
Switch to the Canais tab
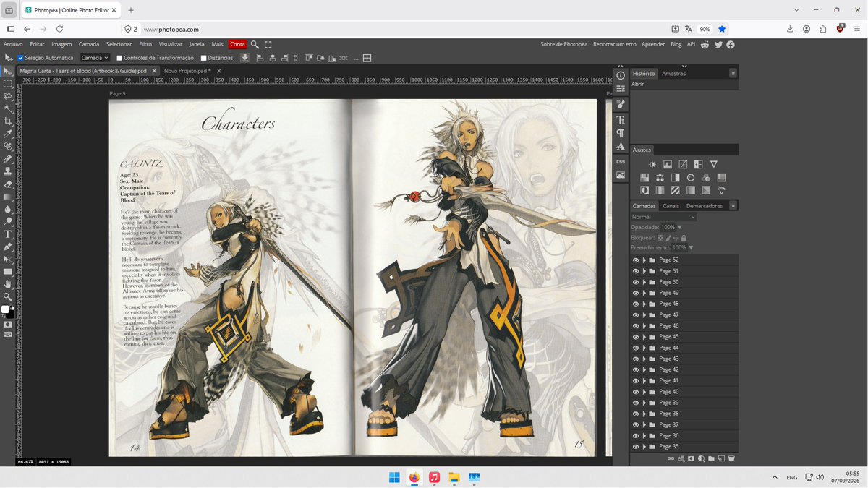pos(671,206)
